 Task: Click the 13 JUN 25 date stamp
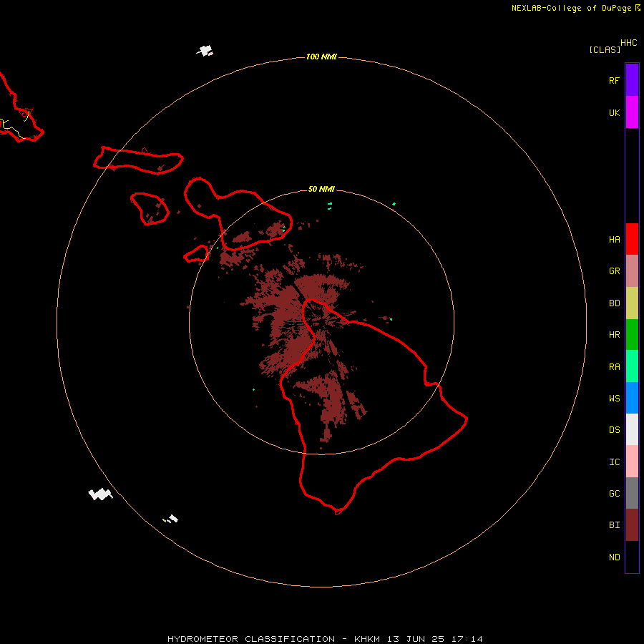pyautogui.click(x=416, y=639)
